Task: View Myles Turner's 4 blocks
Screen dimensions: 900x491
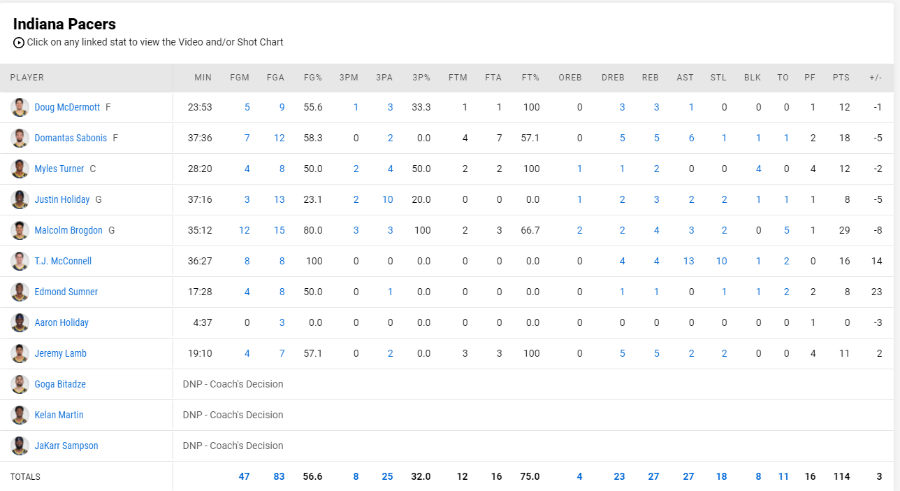Action: (758, 169)
